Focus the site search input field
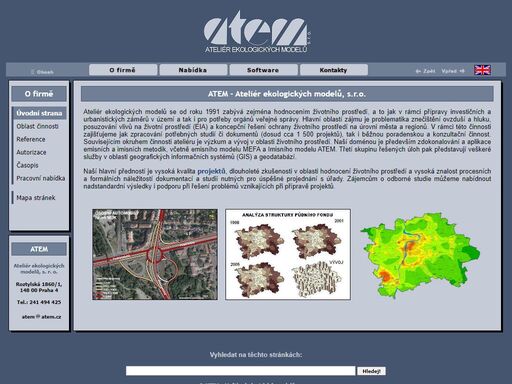This screenshot has width=512, height=384. tap(240, 371)
